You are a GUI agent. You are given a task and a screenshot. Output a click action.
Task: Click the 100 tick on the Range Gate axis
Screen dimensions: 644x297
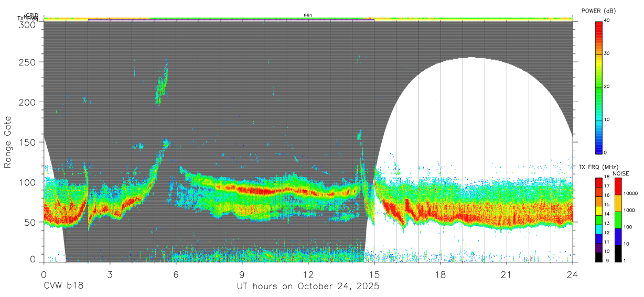pos(29,182)
